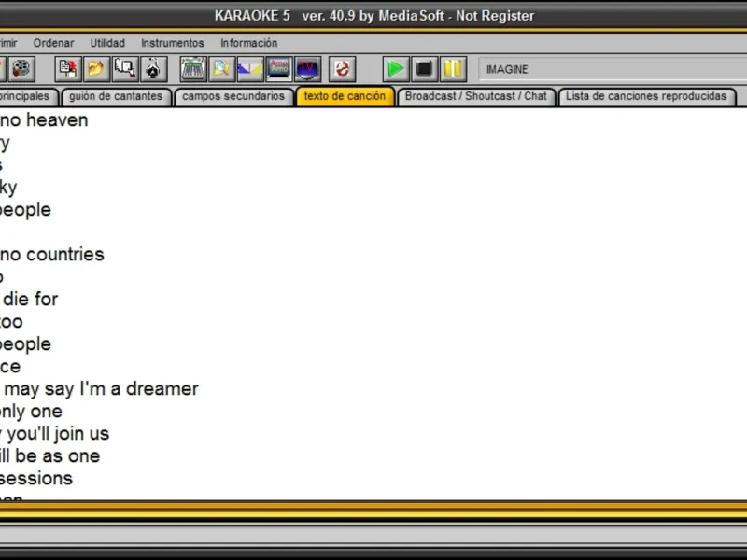Select the texto de canción tab

point(345,96)
